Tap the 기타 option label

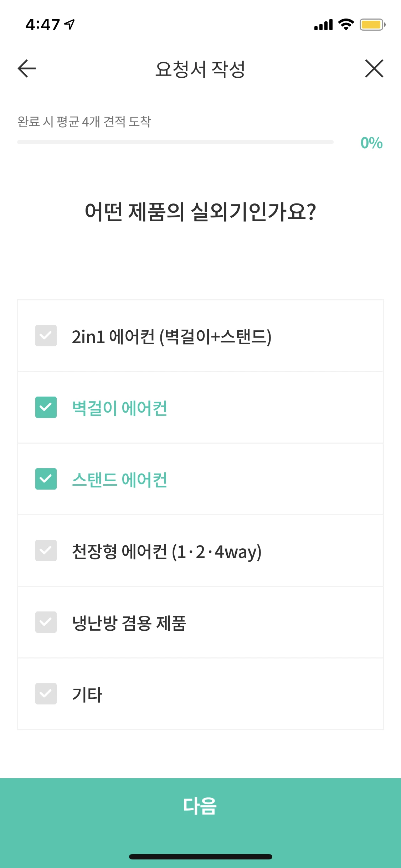tap(87, 694)
